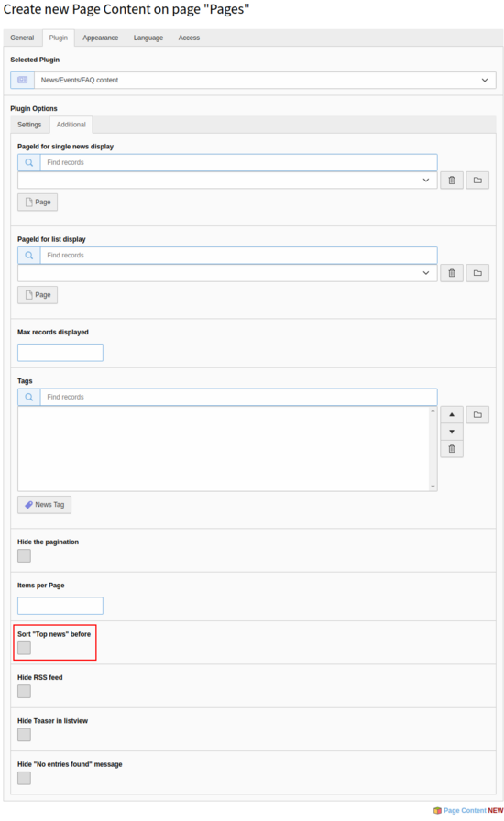Image resolution: width=504 pixels, height=821 pixels.
Task: Expand the single news display PageId dropdown
Action: pos(227,181)
